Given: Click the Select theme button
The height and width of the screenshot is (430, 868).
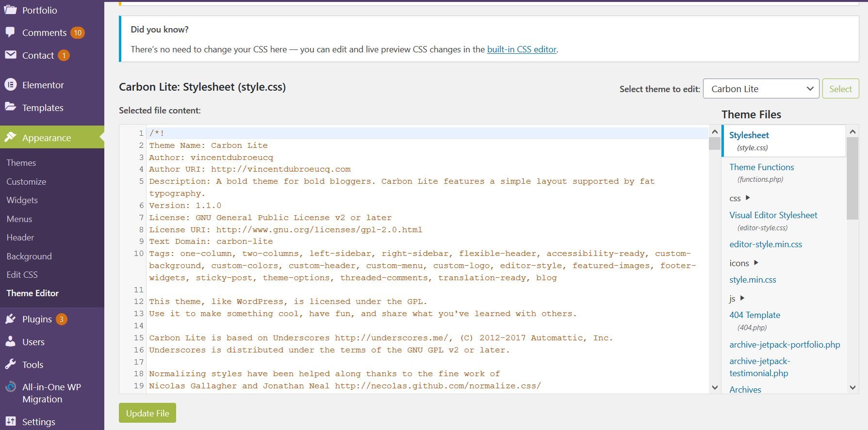Looking at the screenshot, I should [x=840, y=89].
